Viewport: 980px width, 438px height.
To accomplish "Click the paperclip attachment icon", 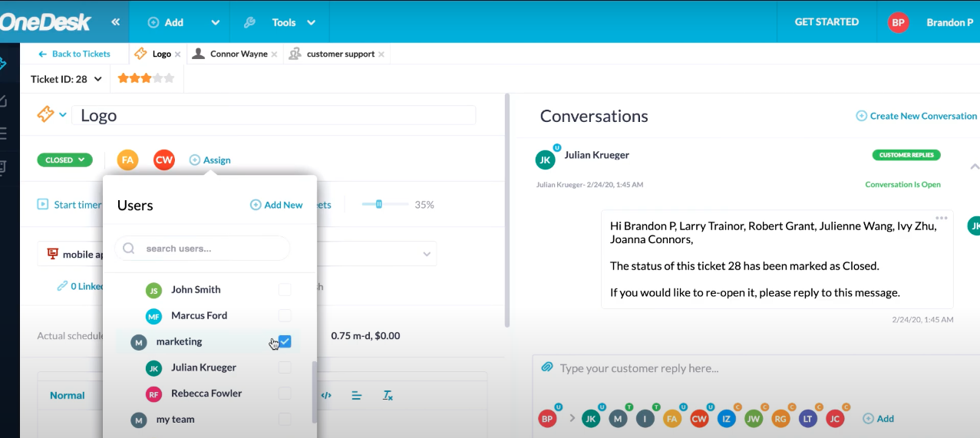I will tap(546, 367).
